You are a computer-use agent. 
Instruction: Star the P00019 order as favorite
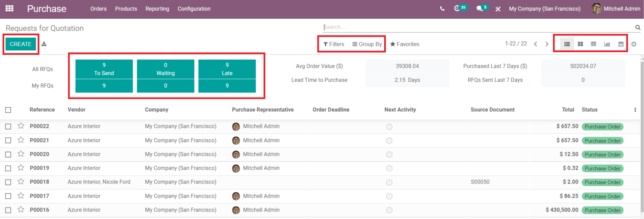click(x=21, y=168)
